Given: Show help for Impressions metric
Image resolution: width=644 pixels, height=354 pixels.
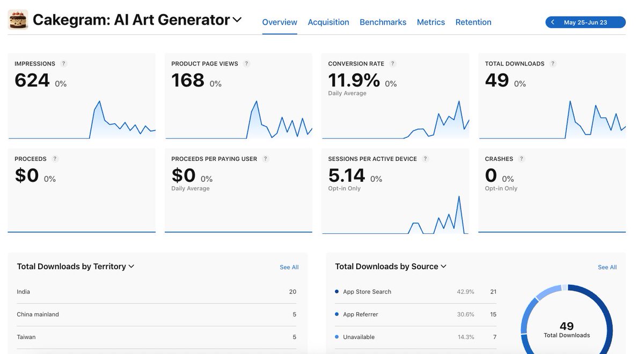Looking at the screenshot, I should tap(63, 63).
